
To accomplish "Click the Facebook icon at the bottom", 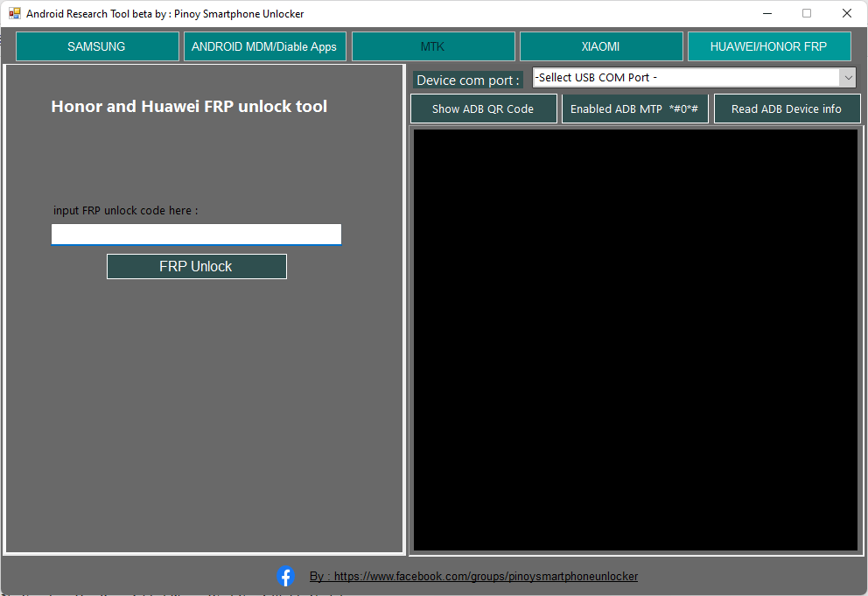I will click(285, 576).
